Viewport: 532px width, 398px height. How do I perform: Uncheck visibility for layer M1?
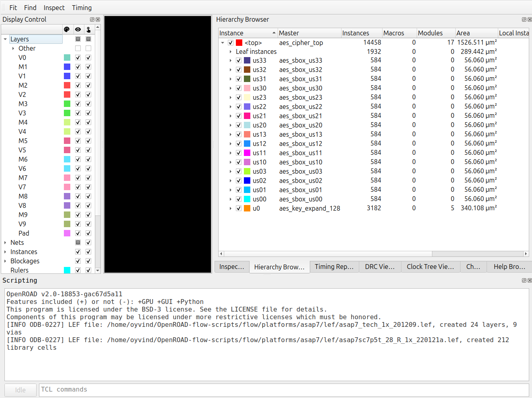(x=78, y=67)
